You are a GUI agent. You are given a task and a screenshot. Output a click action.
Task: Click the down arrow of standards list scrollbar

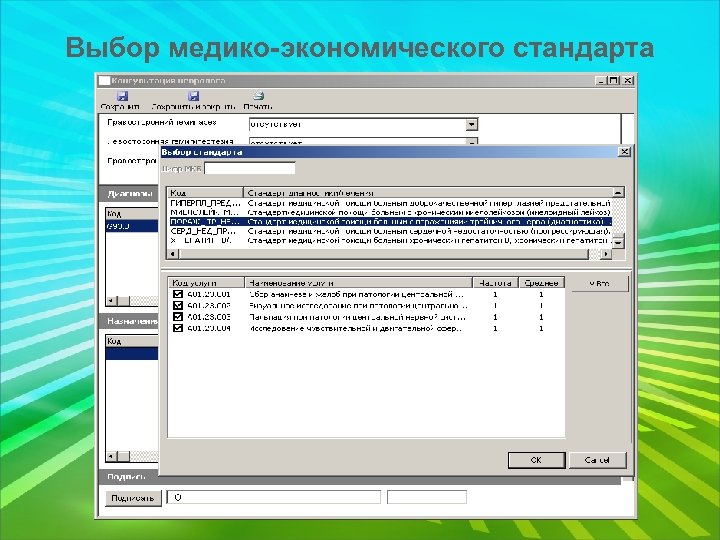pyautogui.click(x=619, y=242)
